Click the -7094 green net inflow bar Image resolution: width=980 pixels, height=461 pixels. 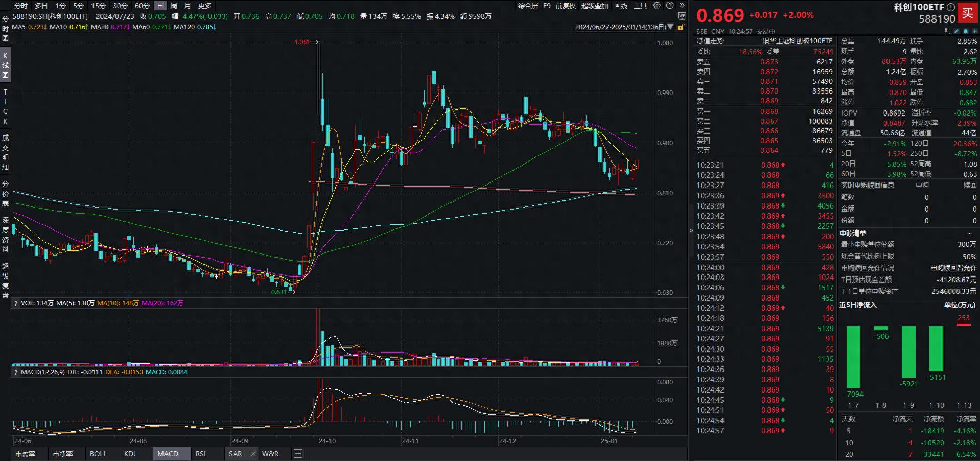853,358
